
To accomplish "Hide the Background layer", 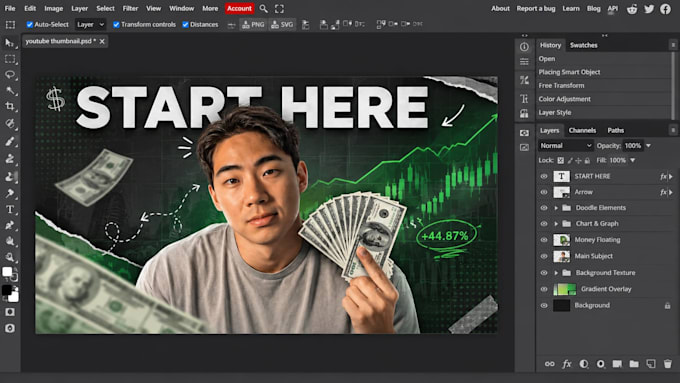I will [544, 305].
